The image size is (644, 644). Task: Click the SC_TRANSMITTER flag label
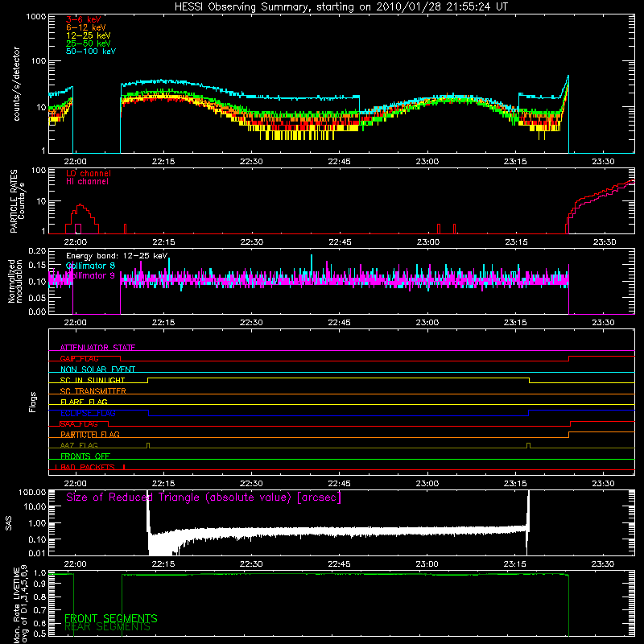93,390
